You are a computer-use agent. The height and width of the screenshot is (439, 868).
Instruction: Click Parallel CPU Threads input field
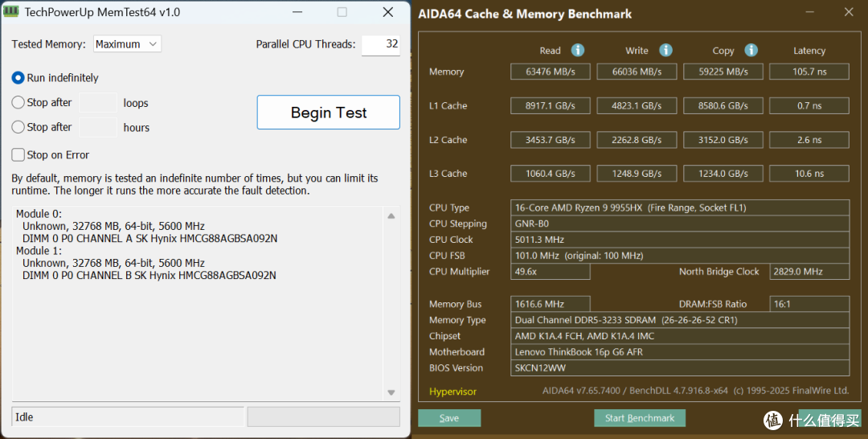(381, 44)
